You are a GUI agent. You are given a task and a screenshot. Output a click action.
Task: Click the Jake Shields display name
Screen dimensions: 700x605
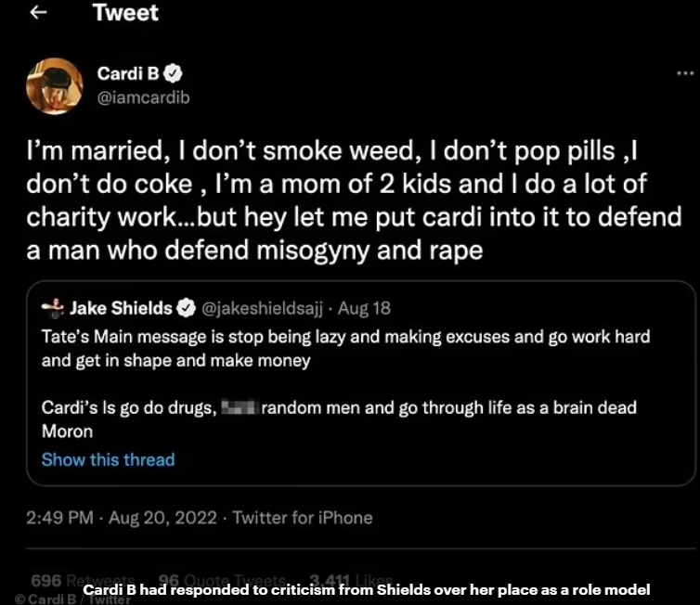[x=122, y=308]
